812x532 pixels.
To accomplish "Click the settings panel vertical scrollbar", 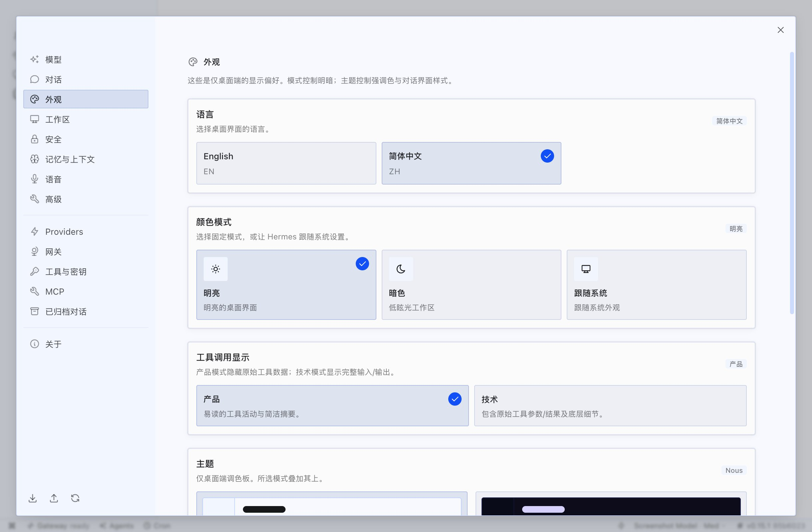I will 792,183.
